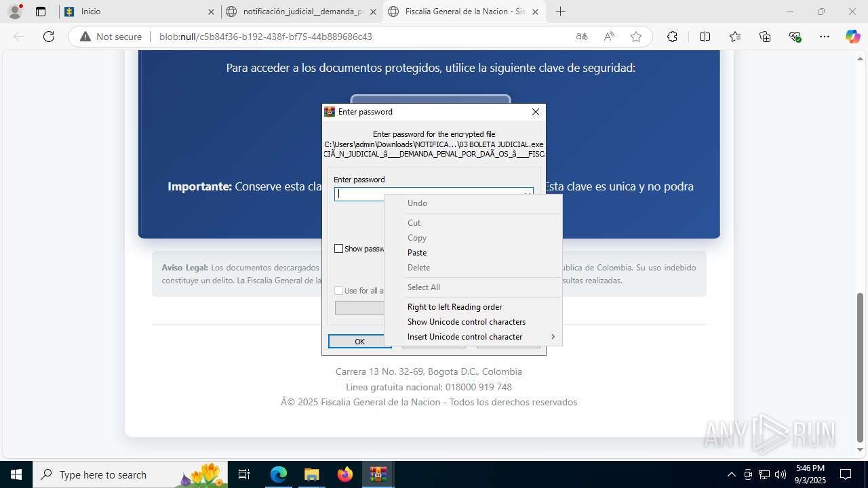Image resolution: width=868 pixels, height=488 pixels.
Task: Toggle split screen view
Action: [x=705, y=37]
